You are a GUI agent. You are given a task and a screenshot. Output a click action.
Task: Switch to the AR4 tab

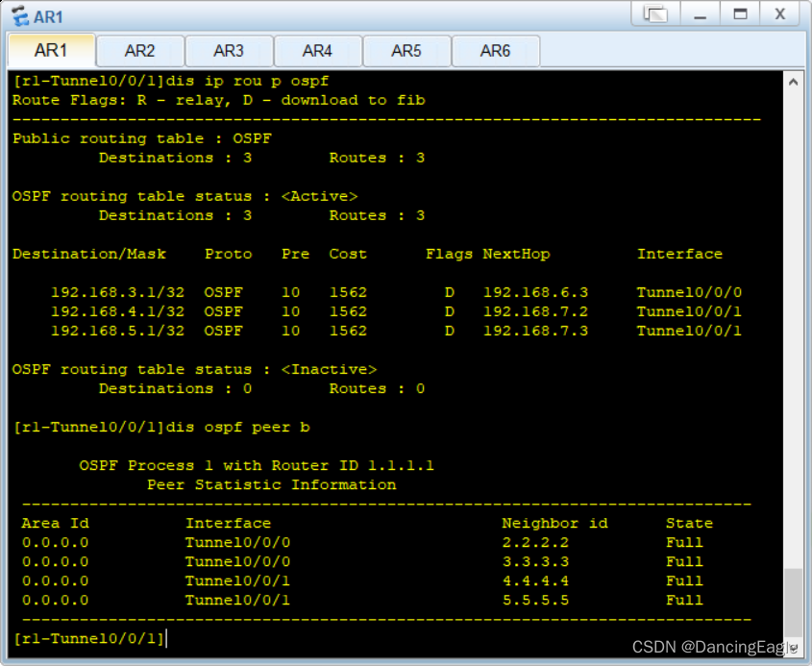[317, 51]
